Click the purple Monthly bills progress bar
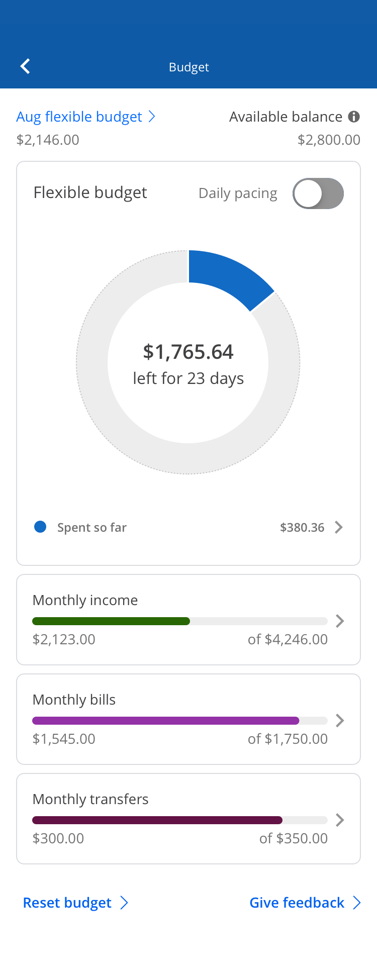 click(x=166, y=721)
